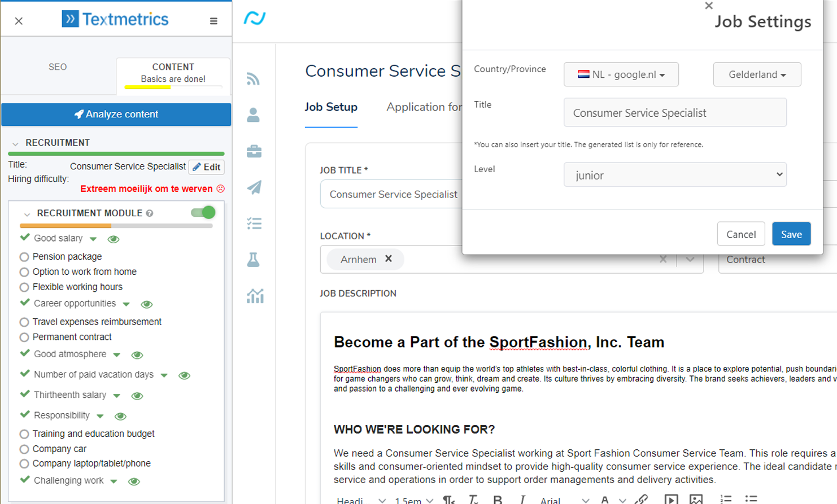Click the sad face icon after hiring difficulty
This screenshot has height=504, width=837.
coord(221,189)
